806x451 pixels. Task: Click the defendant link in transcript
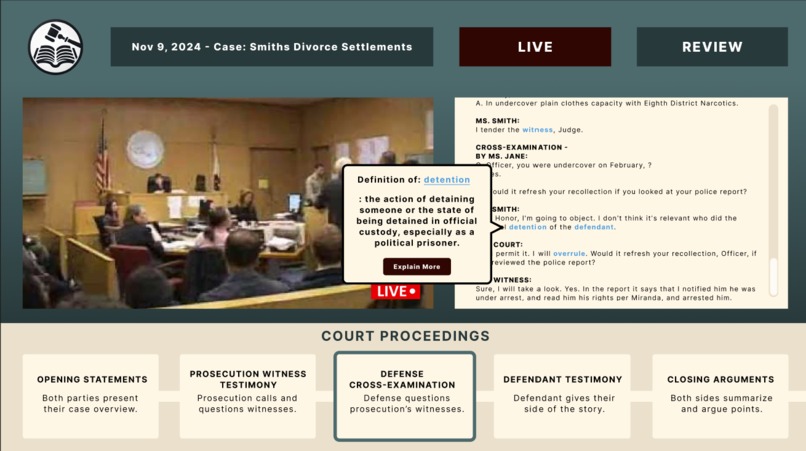point(594,227)
